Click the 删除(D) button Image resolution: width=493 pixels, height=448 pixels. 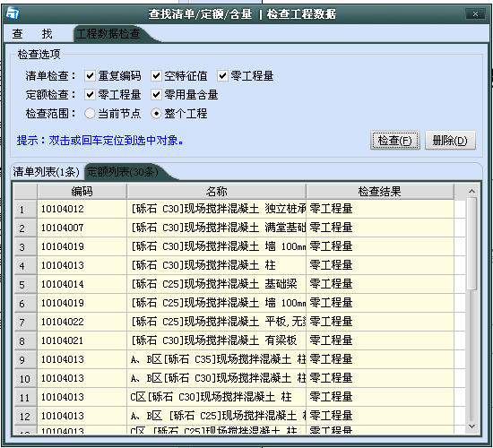tap(450, 140)
